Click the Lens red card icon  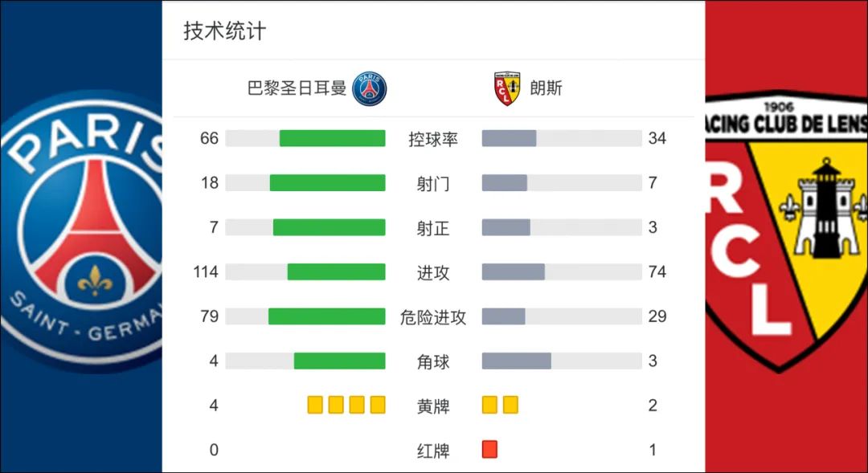(489, 449)
